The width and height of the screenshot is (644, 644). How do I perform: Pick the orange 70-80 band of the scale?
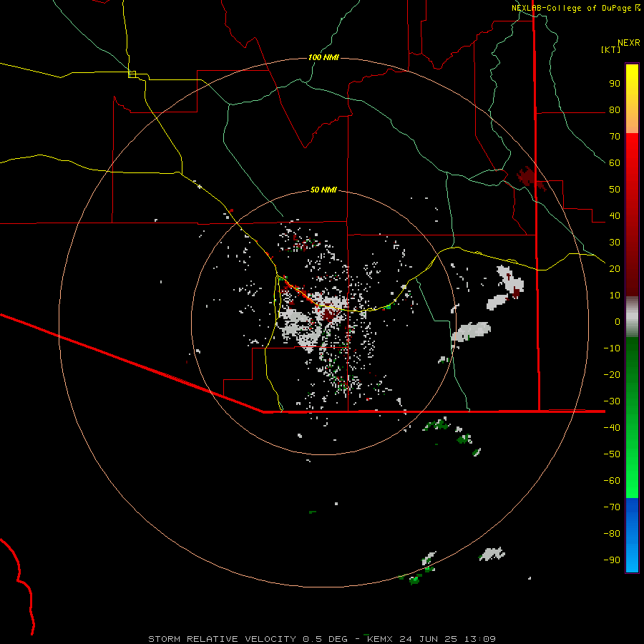[x=632, y=121]
